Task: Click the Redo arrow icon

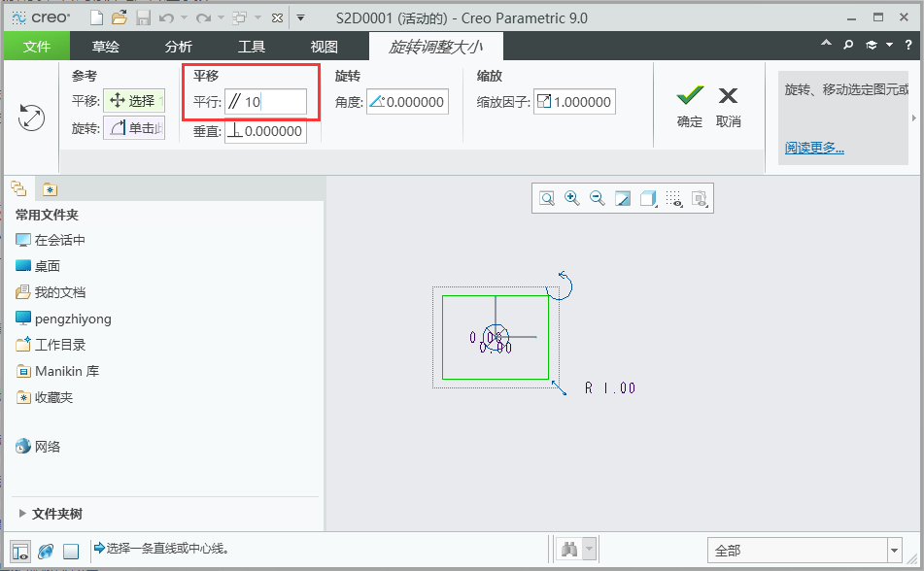Action: coord(203,18)
